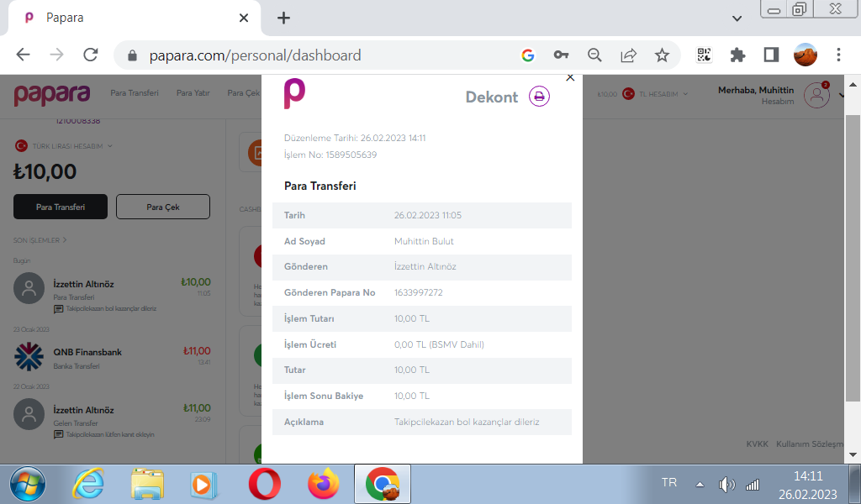Image resolution: width=861 pixels, height=504 pixels.
Task: Click the Düzenleme Tarihi line
Action: 355,138
